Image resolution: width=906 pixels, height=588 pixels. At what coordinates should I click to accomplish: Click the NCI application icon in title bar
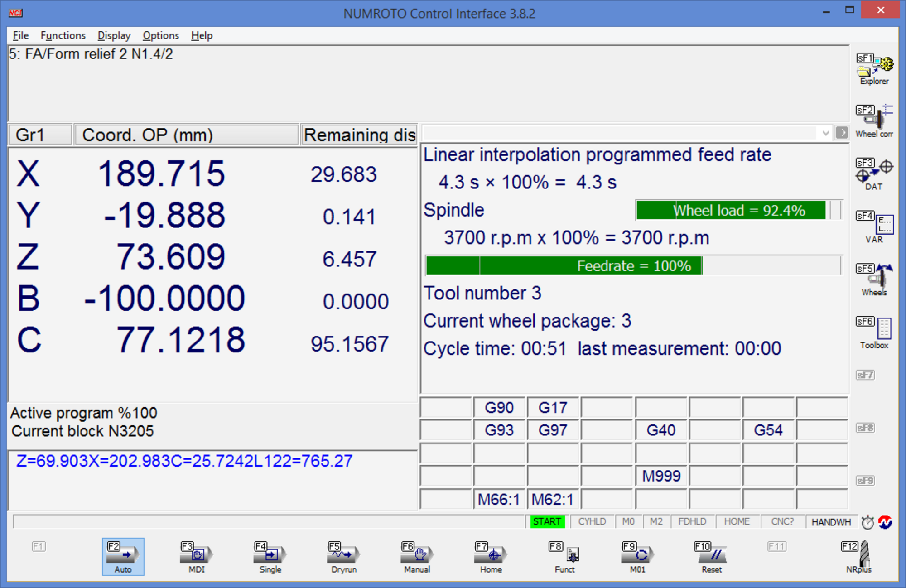tap(15, 13)
